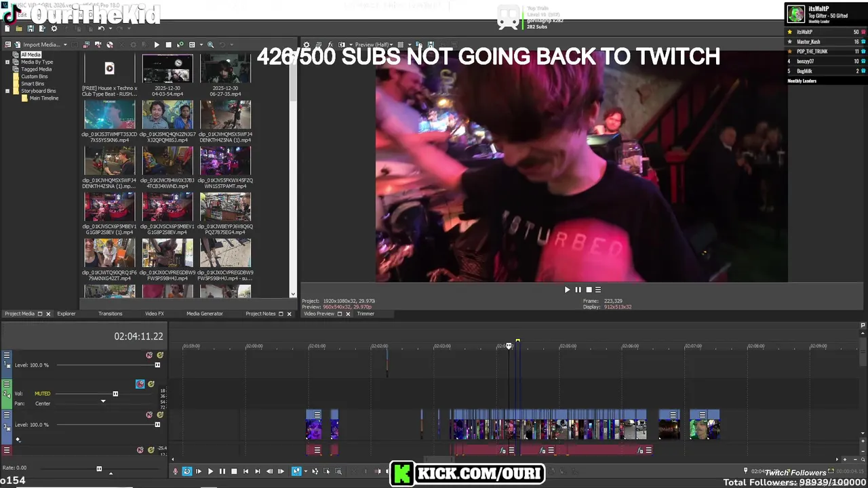This screenshot has width=868, height=488.
Task: Open the Video FX tab
Action: [155, 314]
